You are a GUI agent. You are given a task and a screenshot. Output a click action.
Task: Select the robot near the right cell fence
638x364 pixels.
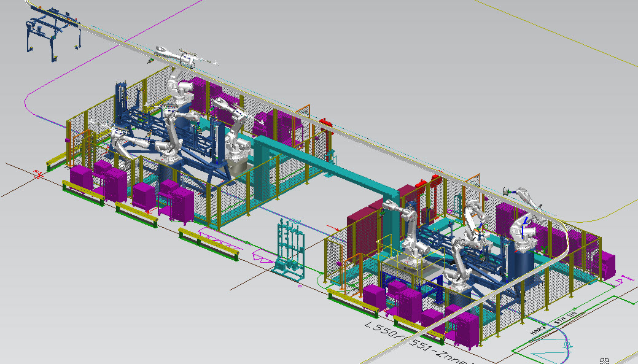pyautogui.click(x=519, y=203)
